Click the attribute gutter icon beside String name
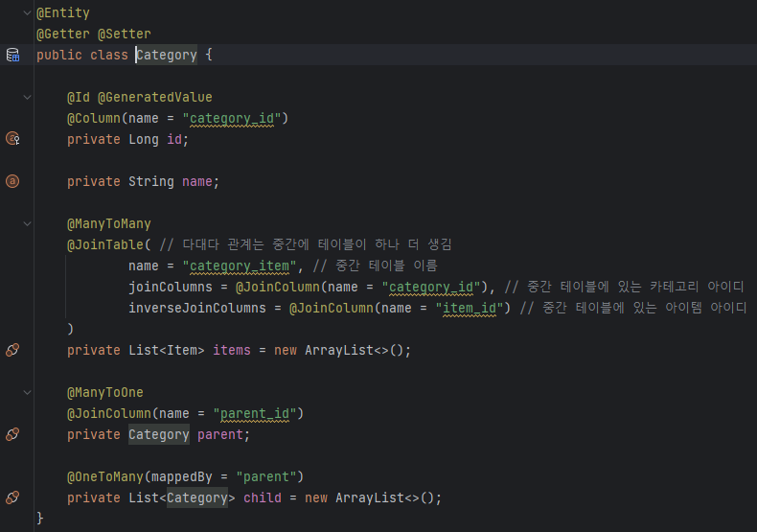Screen dimensions: 757x532 pyautogui.click(x=12, y=181)
